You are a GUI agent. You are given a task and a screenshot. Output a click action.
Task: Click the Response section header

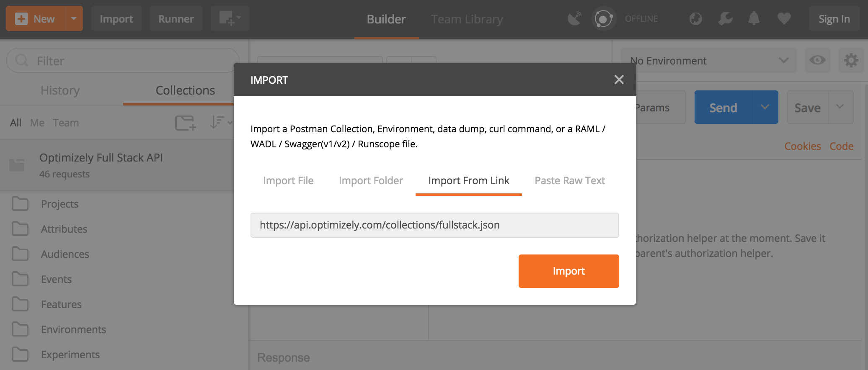click(x=283, y=357)
